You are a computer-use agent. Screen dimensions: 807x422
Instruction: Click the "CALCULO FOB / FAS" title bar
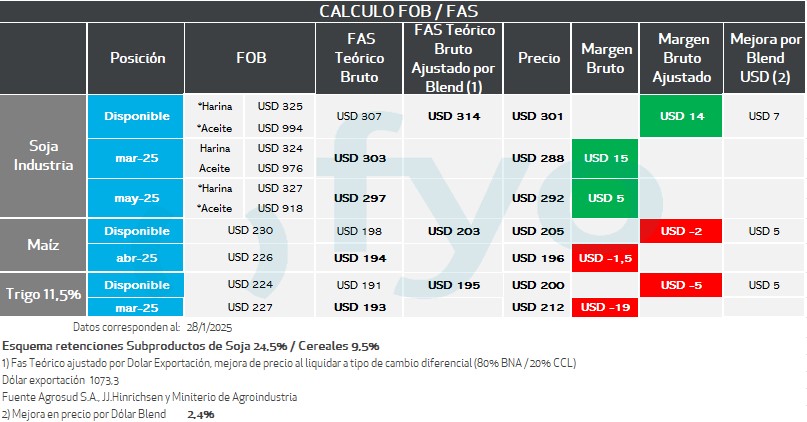pos(403,11)
